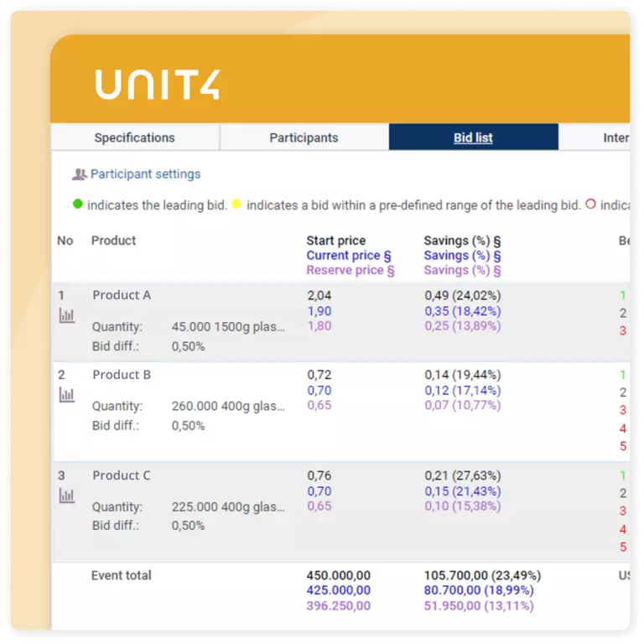Click Product A savings 0,25 (13,89%)
644x644 pixels.
[x=463, y=325]
